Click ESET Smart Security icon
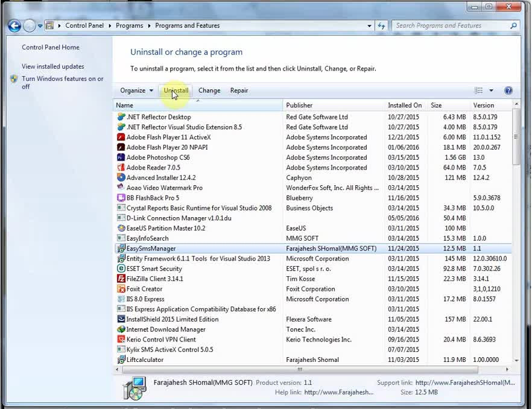This screenshot has height=409, width=532. pos(121,268)
